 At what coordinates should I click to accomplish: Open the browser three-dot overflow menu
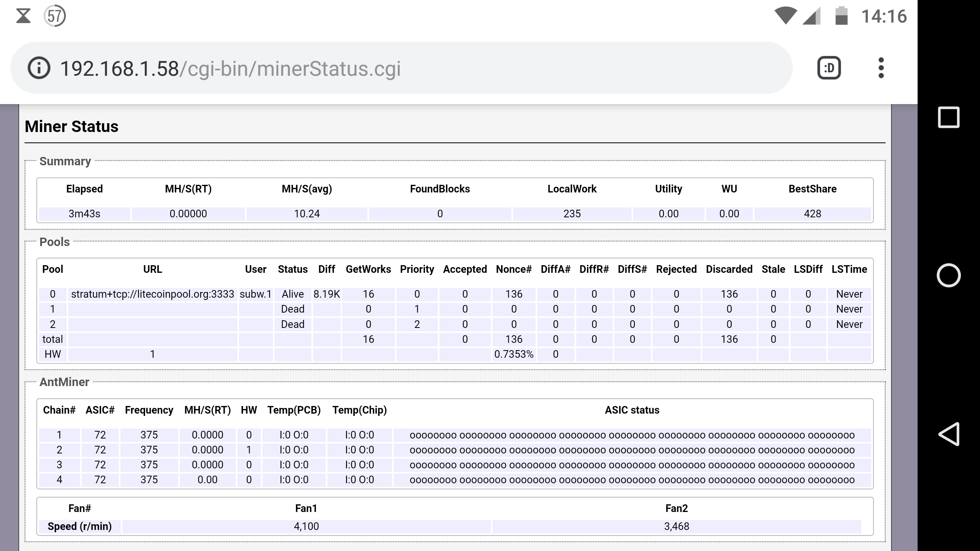click(881, 68)
